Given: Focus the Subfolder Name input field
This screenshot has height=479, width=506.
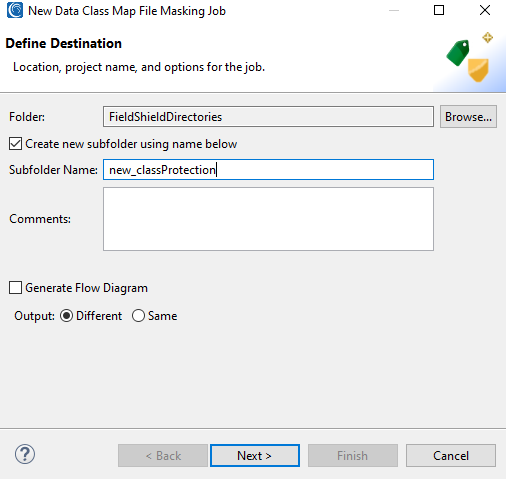Looking at the screenshot, I should click(268, 170).
